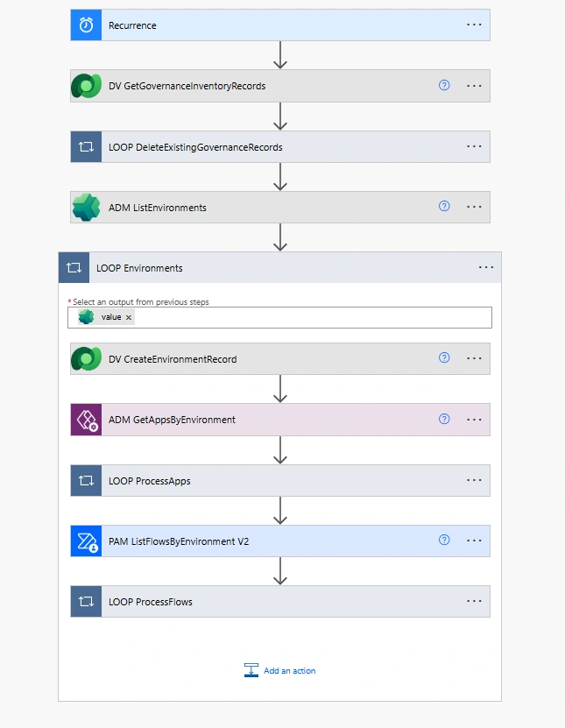Click the loop icon on LOOP DeleteExistingGovernanceRecords
The height and width of the screenshot is (728, 565).
coord(86,146)
